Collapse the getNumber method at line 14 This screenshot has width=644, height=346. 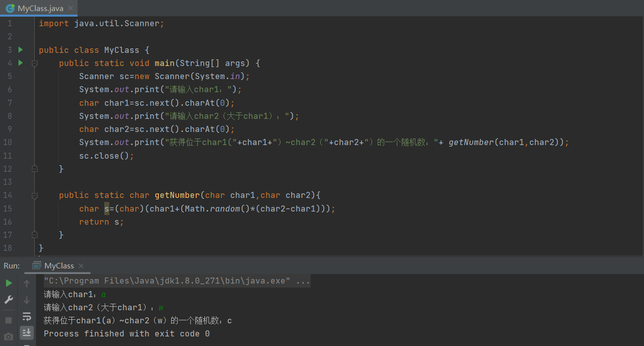tap(35, 195)
